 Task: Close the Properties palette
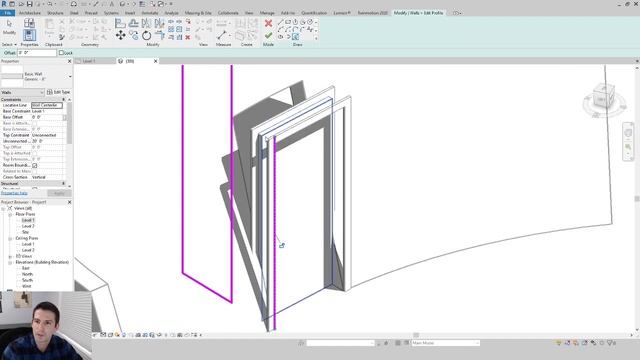click(x=69, y=61)
